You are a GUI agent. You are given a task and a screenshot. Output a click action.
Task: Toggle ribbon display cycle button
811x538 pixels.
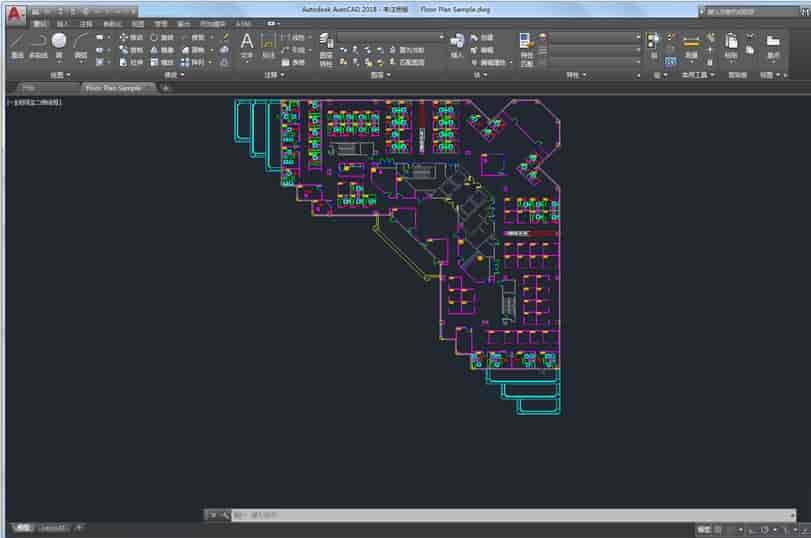(x=273, y=24)
